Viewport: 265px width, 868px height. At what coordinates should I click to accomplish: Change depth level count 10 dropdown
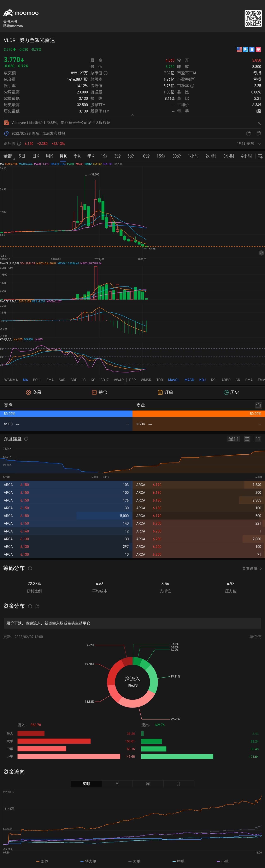[258, 439]
